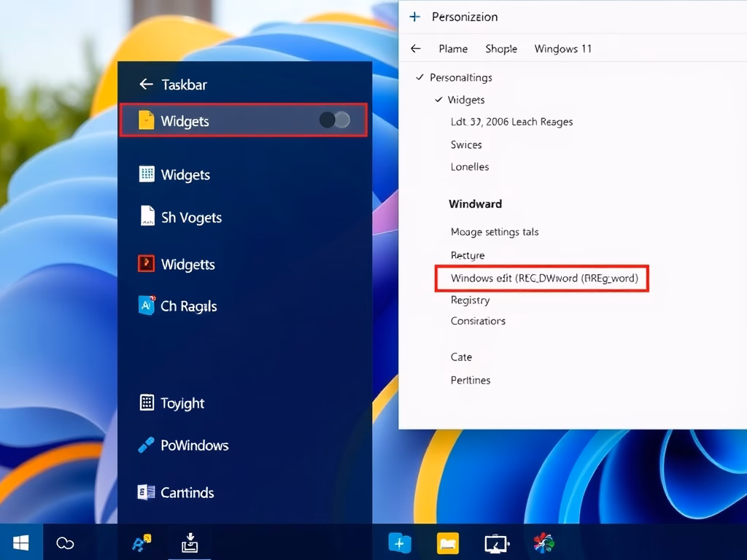Select the Windows edit REG_DWword entry
747x560 pixels.
tap(542, 278)
